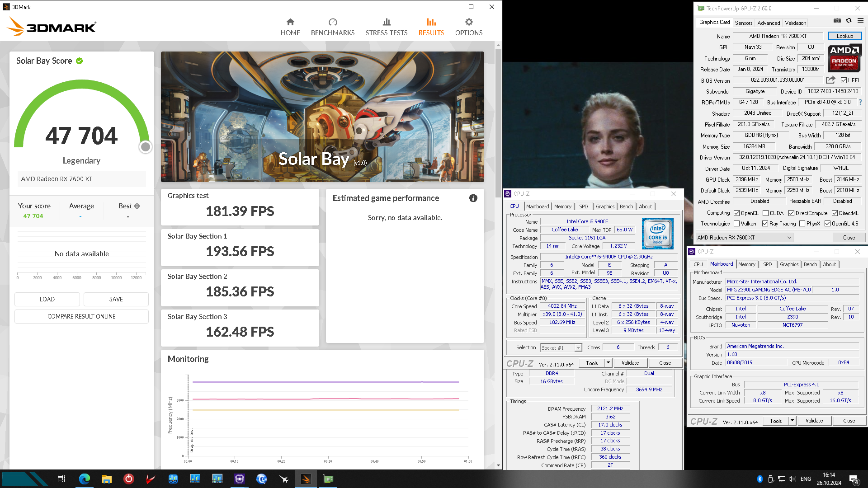Switch to GPU-Z via its taskbar icon

(328, 479)
